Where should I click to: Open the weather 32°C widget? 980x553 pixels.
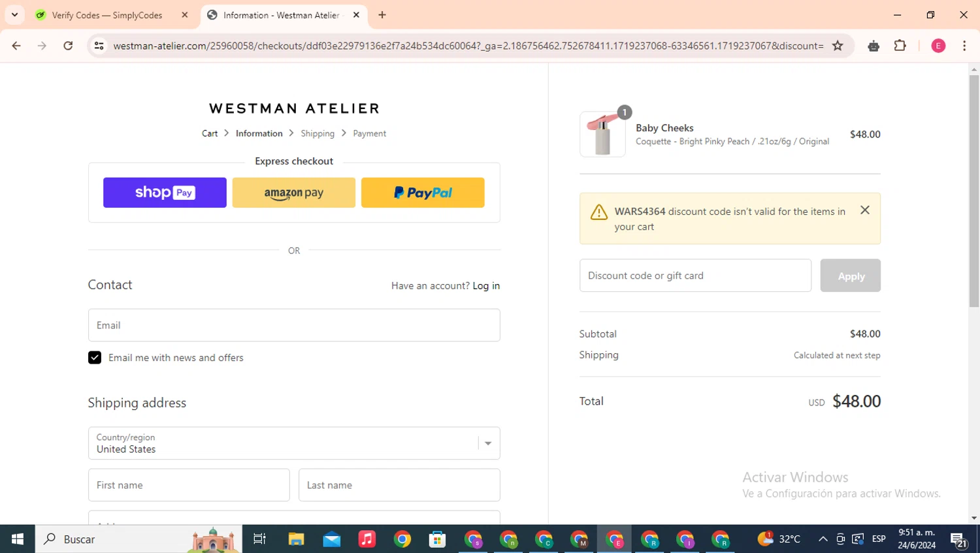point(779,539)
